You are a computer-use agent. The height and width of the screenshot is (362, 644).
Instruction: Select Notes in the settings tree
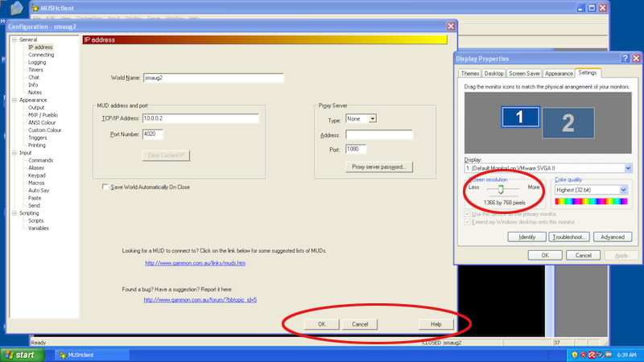click(35, 93)
